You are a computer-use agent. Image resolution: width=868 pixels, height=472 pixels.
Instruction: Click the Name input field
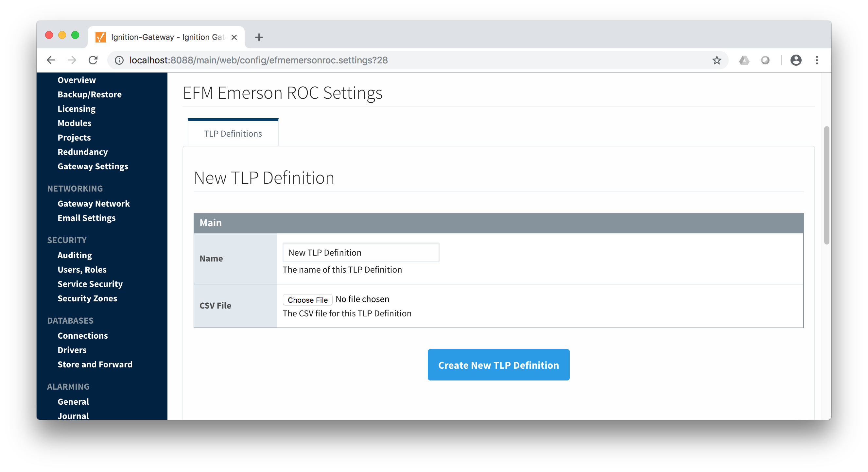360,252
